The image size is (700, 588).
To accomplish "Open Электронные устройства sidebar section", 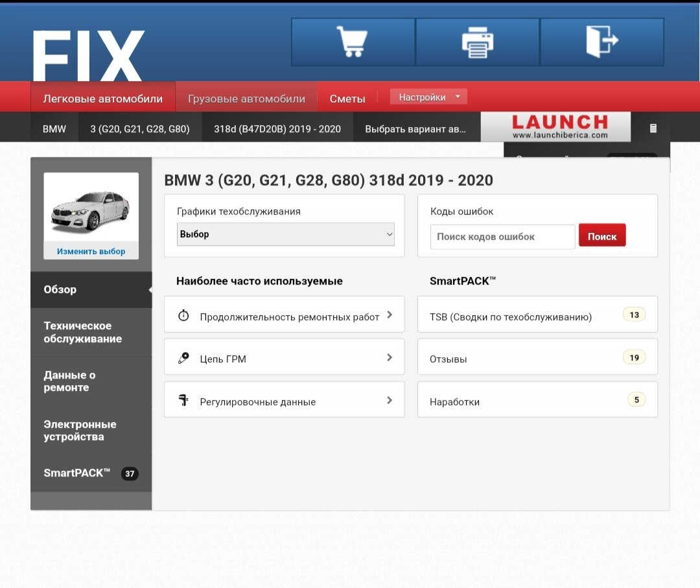I will coord(91,430).
